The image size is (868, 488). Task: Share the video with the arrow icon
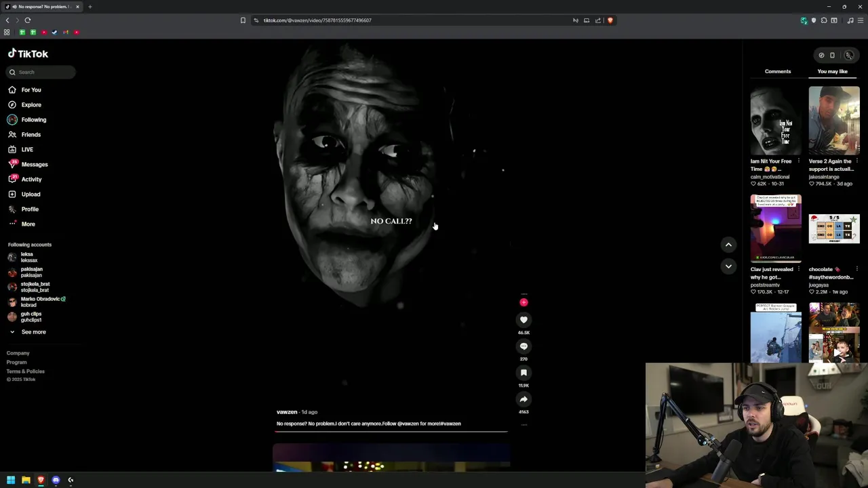(x=524, y=399)
